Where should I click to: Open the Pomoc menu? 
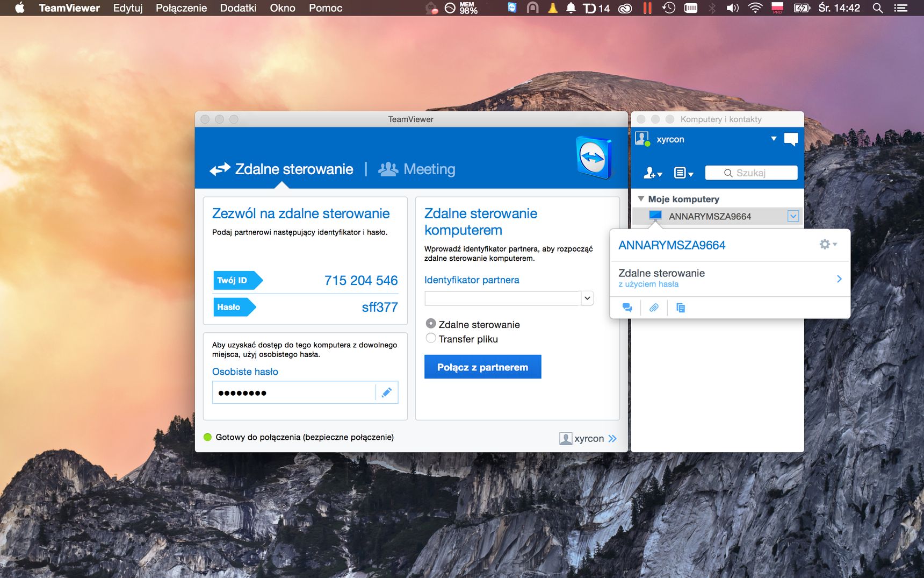point(326,8)
